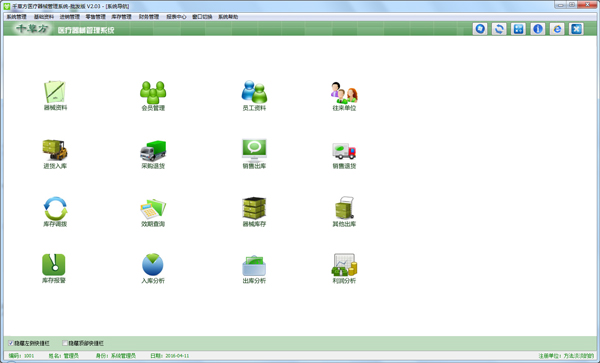Image resolution: width=600 pixels, height=363 pixels.
Task: Open the 财务管理 menu
Action: (x=149, y=17)
